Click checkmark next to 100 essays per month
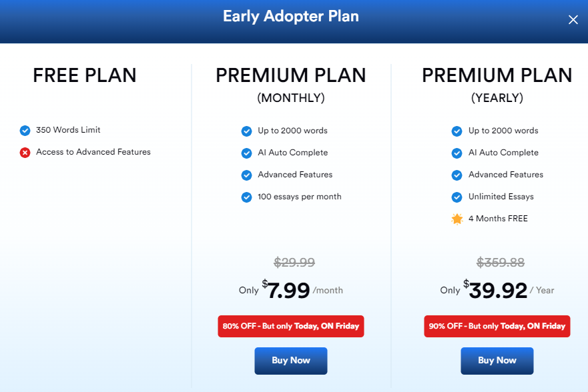Screen dimensions: 588x392 246,197
